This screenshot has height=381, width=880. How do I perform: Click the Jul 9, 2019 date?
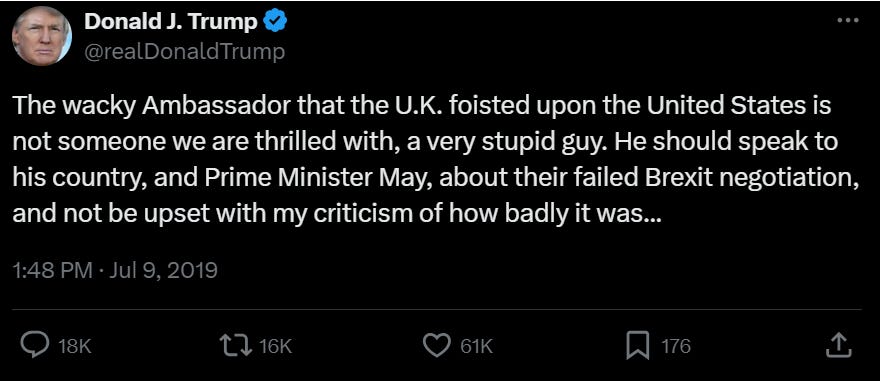[163, 271]
